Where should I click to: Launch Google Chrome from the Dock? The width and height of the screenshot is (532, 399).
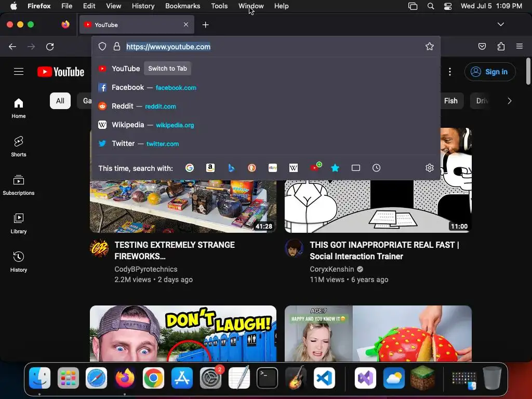coord(153,378)
